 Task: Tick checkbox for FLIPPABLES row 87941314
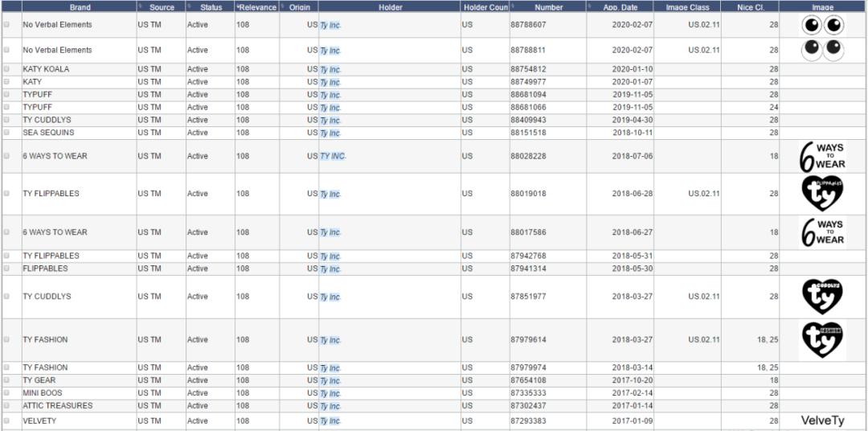(x=6, y=269)
